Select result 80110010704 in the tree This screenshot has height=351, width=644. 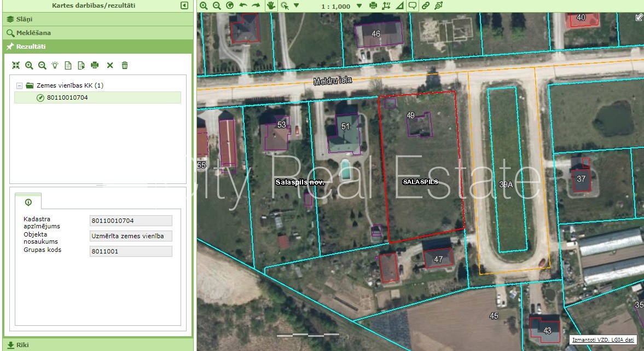click(67, 97)
